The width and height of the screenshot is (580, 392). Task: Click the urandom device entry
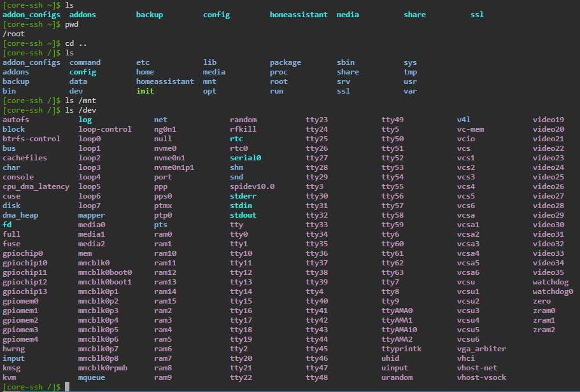[397, 377]
